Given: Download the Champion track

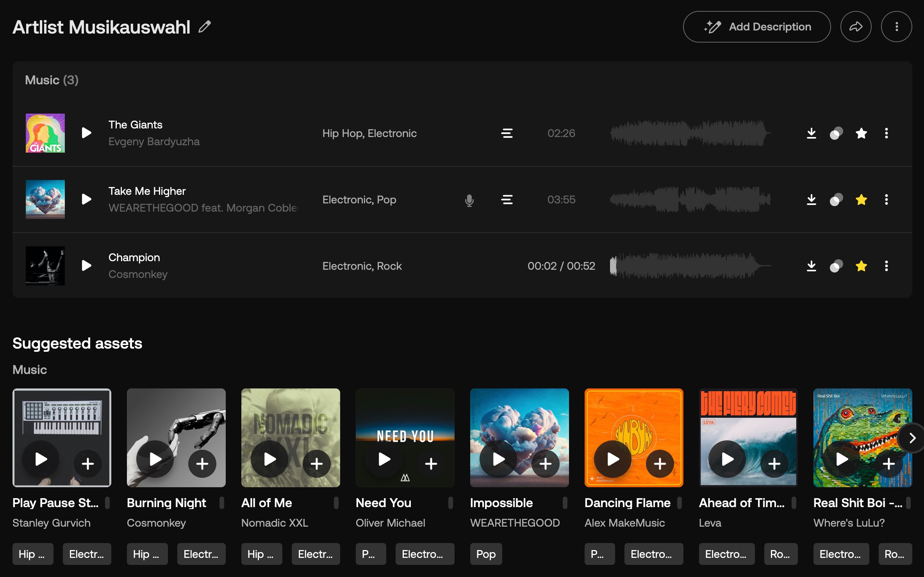Looking at the screenshot, I should tap(811, 266).
